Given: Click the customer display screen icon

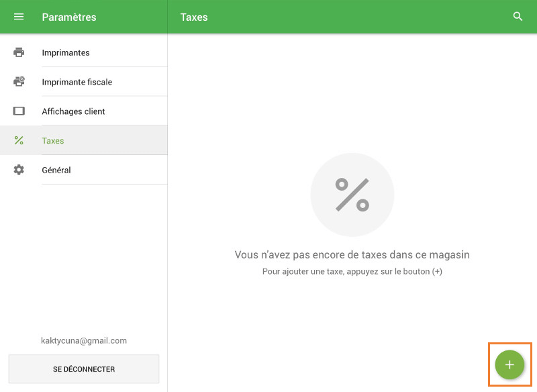Looking at the screenshot, I should coord(19,111).
